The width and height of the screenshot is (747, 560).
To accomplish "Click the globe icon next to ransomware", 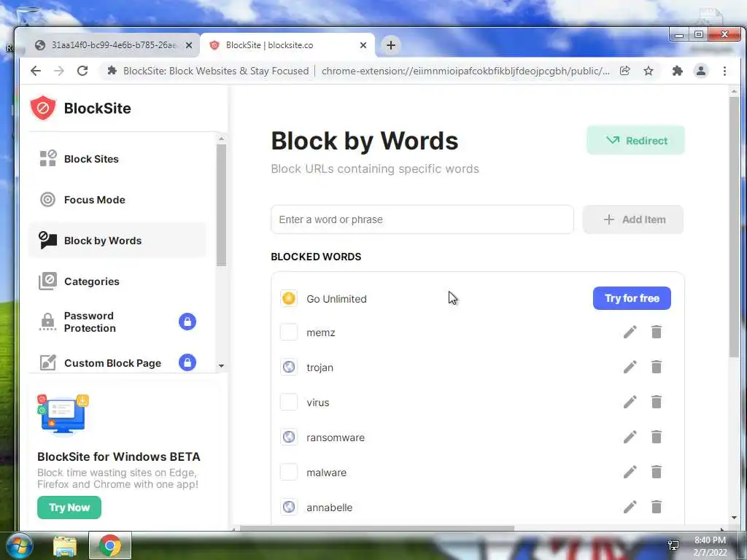I will pyautogui.click(x=289, y=437).
